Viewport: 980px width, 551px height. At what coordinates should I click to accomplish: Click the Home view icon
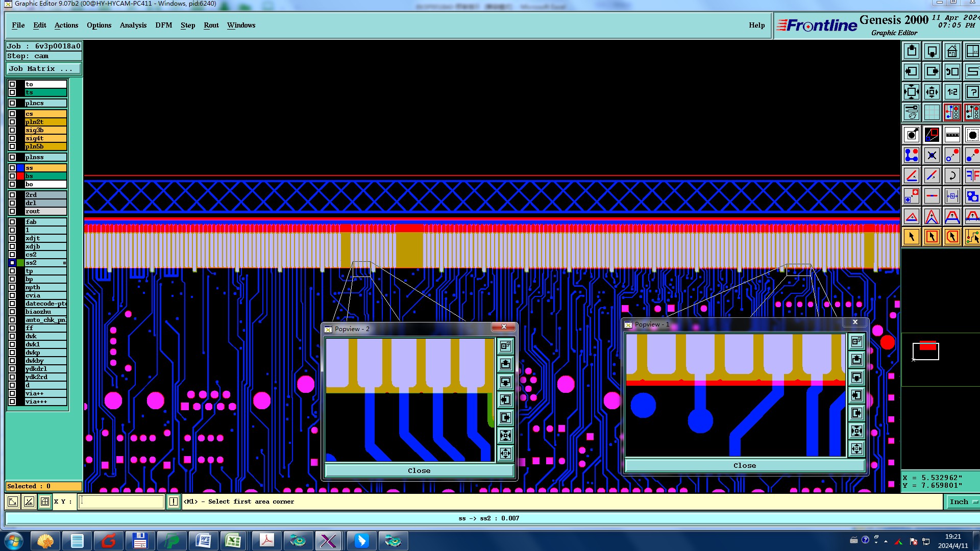[x=952, y=52]
